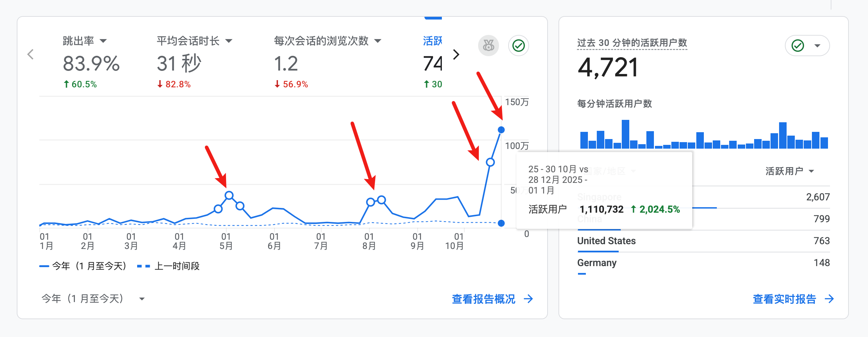
Task: Select the hollow data point near 100万
Action: pyautogui.click(x=490, y=162)
